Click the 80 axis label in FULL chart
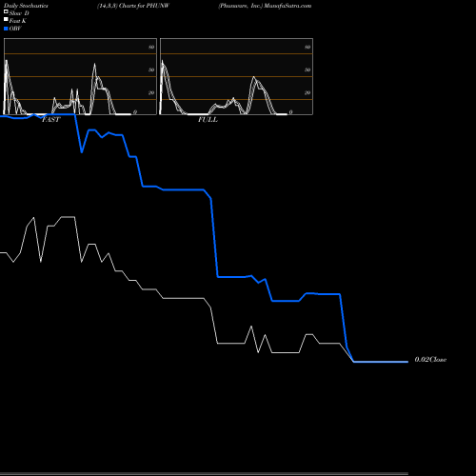 [x=307, y=47]
